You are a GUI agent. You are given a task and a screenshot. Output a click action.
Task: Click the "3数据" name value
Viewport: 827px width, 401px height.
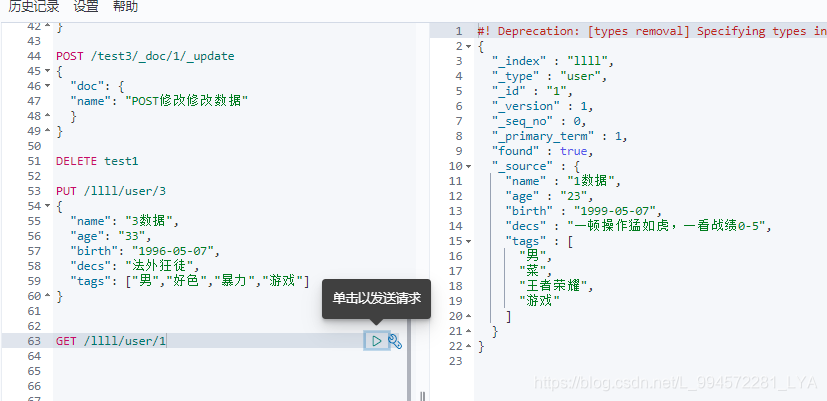(149, 221)
